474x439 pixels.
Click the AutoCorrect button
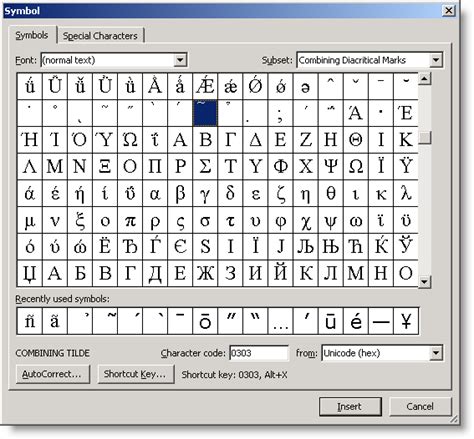click(53, 374)
